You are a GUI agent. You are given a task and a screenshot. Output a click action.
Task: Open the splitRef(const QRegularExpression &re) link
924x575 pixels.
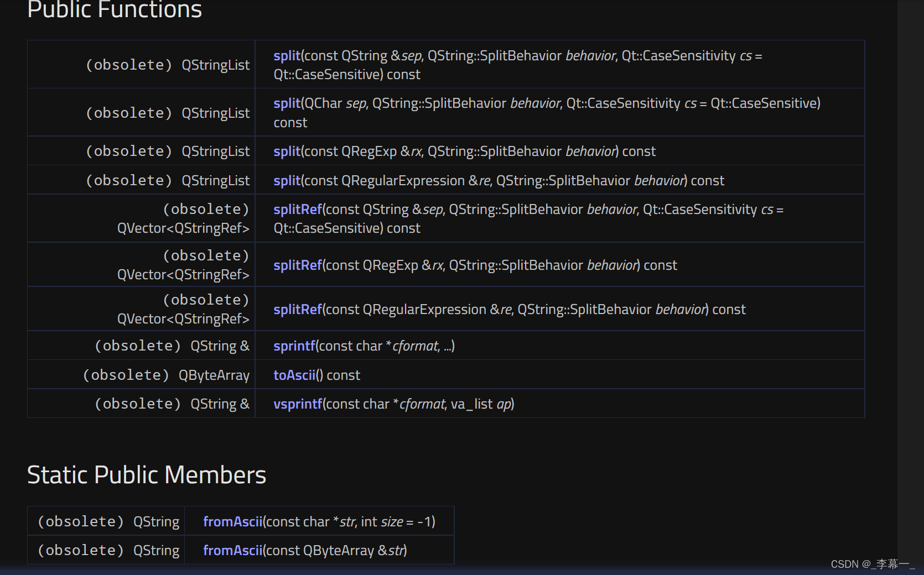pyautogui.click(x=298, y=310)
